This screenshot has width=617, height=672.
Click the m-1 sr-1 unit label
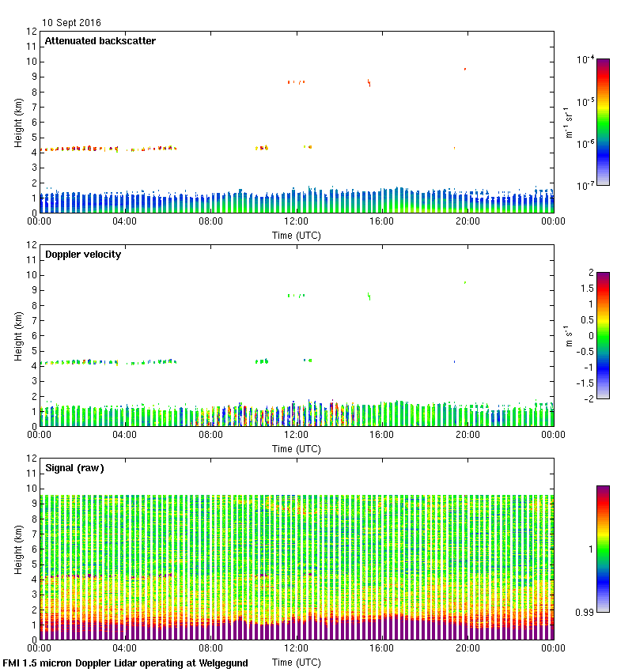click(569, 123)
